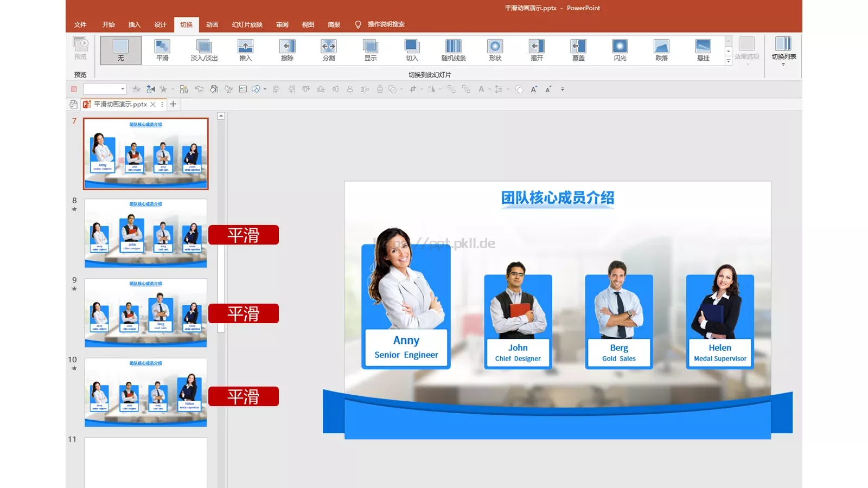
Task: Click the decrease font size icon
Action: click(x=548, y=89)
